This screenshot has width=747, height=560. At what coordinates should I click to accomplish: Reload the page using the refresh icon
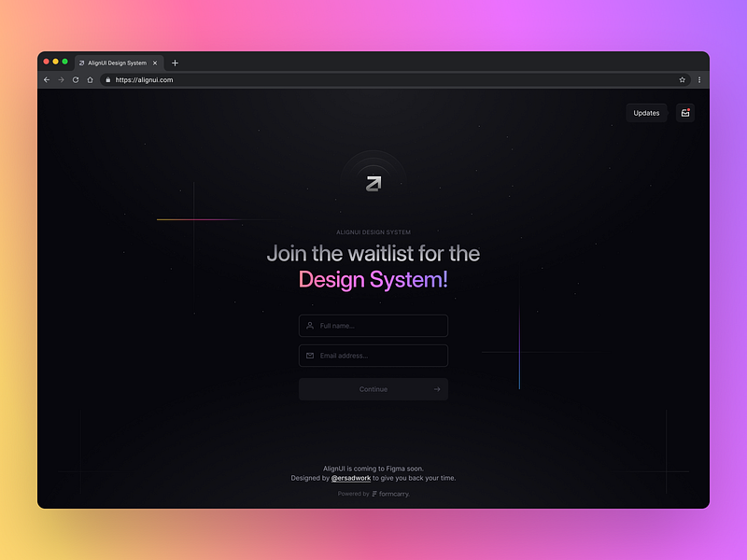pyautogui.click(x=75, y=79)
